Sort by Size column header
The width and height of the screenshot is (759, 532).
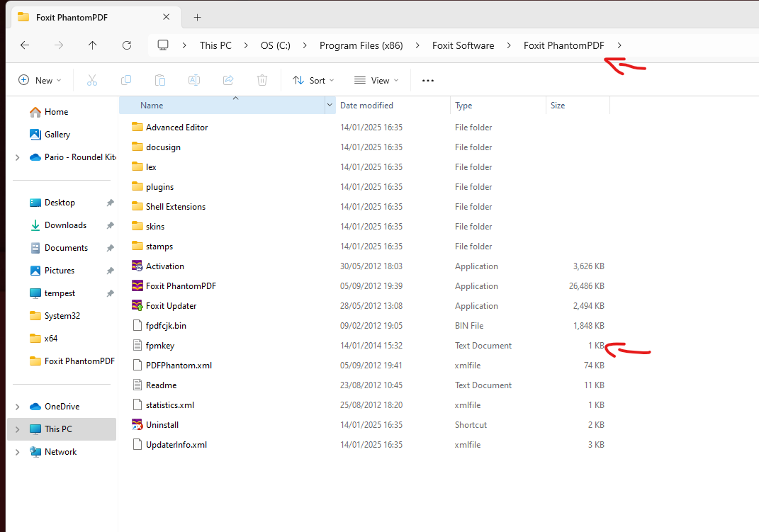click(x=578, y=105)
